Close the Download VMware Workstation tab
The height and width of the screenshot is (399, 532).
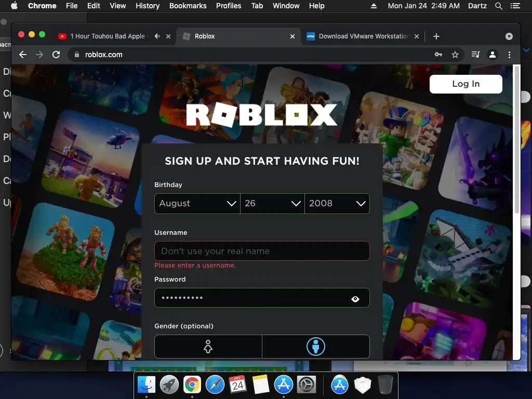click(417, 36)
